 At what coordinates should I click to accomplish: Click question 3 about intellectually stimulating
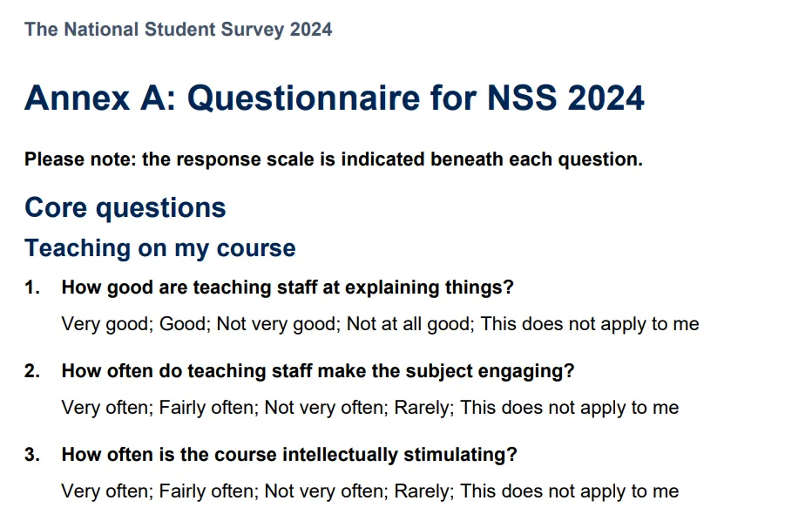tap(289, 455)
